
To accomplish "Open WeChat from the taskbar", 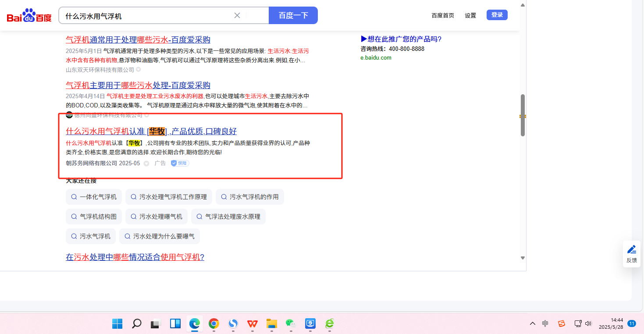I will click(x=290, y=324).
